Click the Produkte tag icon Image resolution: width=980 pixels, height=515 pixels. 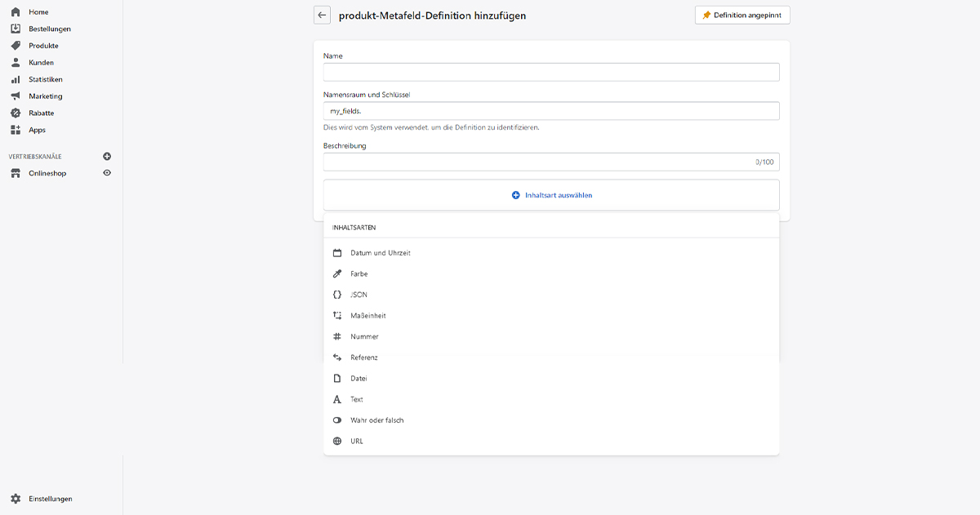coord(16,46)
